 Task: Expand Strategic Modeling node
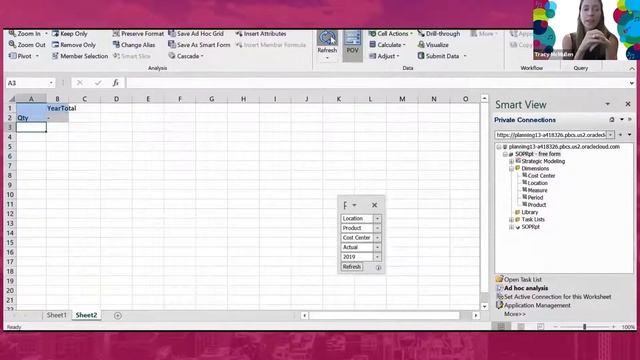click(511, 161)
